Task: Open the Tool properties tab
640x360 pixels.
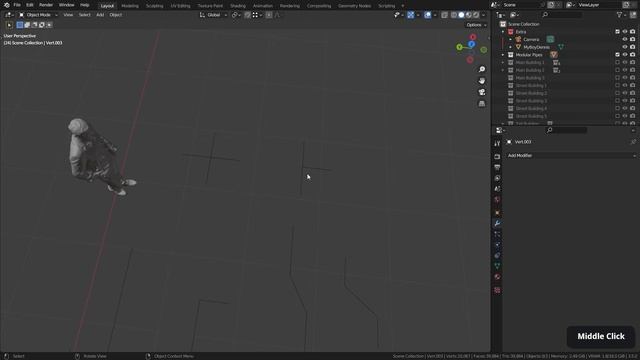Action: coord(497,144)
